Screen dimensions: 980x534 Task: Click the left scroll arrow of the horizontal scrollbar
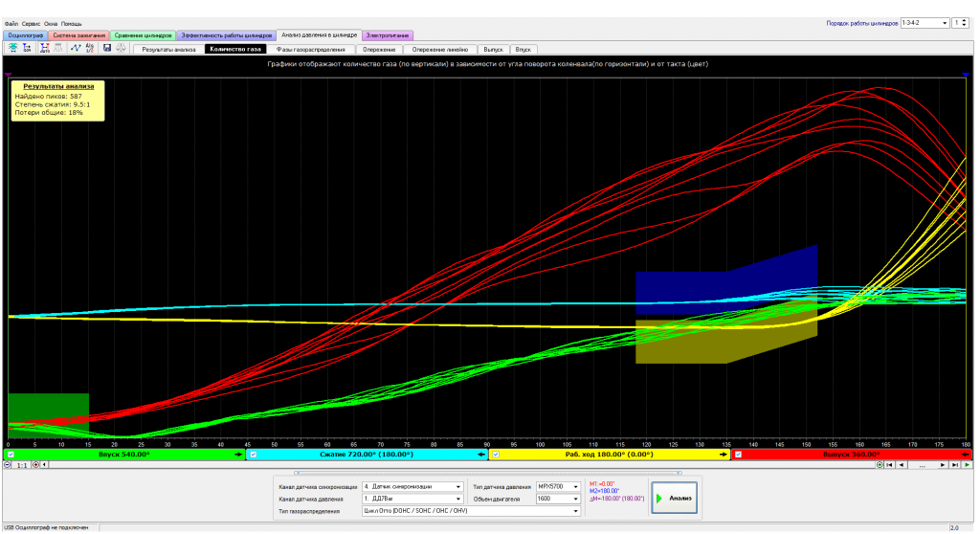44,465
